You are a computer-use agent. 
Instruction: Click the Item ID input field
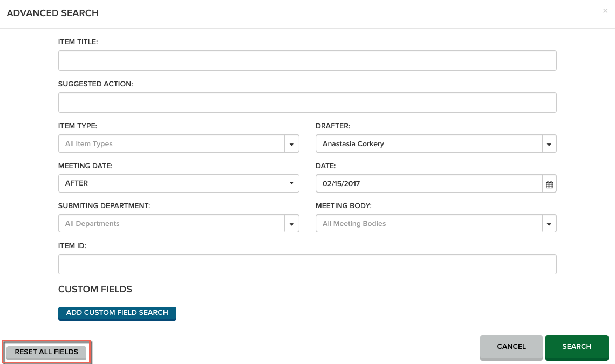pyautogui.click(x=307, y=264)
